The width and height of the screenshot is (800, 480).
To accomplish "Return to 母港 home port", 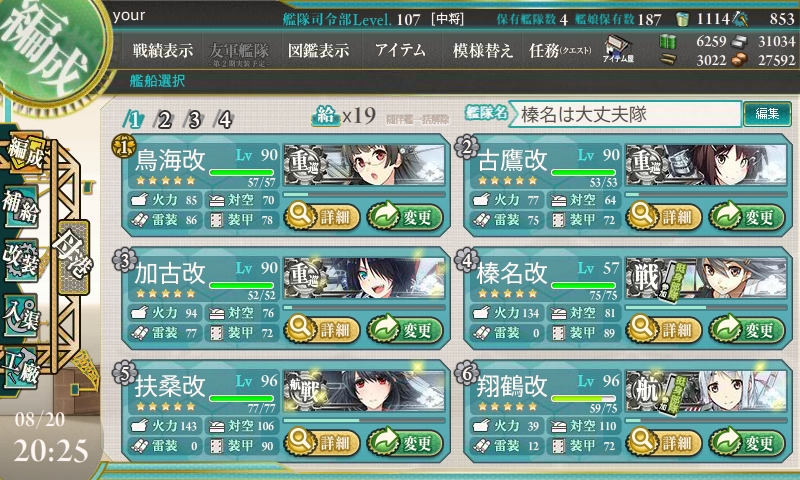I will [x=74, y=257].
